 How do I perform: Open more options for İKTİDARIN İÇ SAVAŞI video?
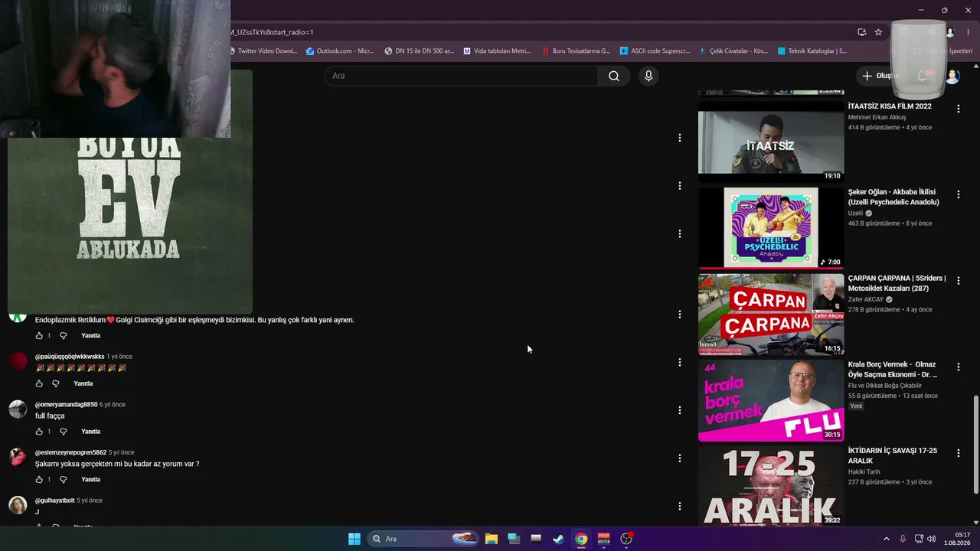click(x=958, y=453)
